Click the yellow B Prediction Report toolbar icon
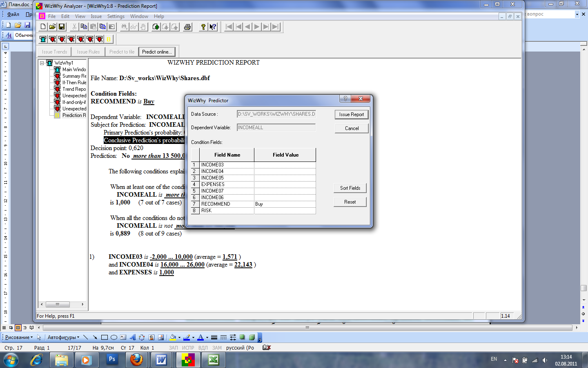588x368 pixels. (x=109, y=39)
